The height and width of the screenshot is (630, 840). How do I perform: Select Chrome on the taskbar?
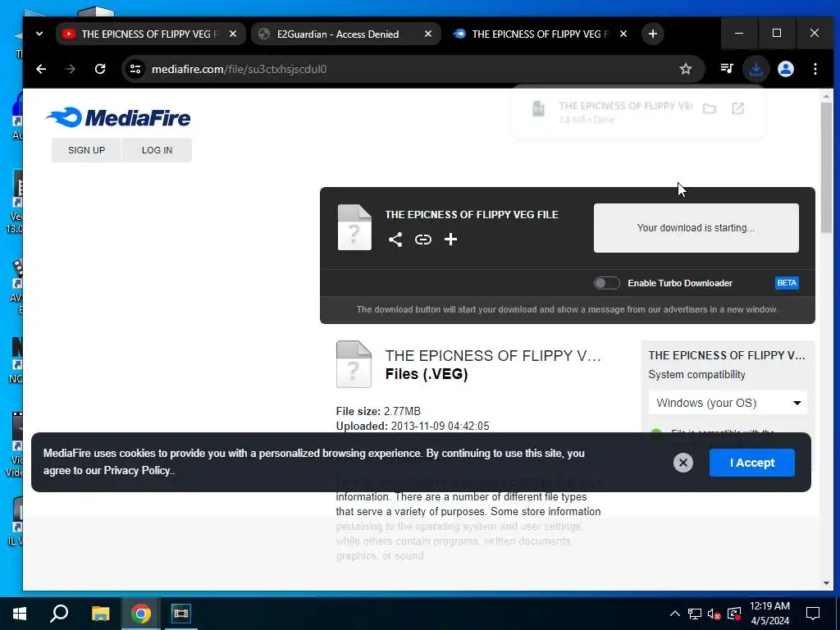tap(141, 614)
